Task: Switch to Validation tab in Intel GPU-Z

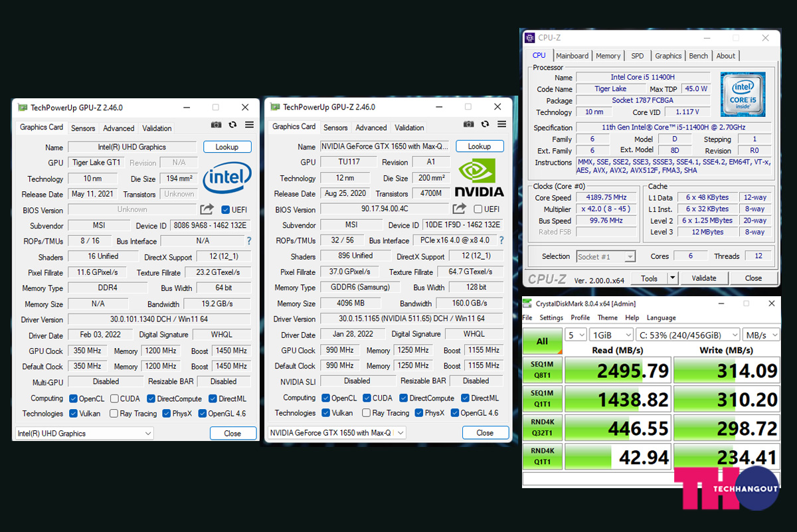Action: [x=157, y=128]
